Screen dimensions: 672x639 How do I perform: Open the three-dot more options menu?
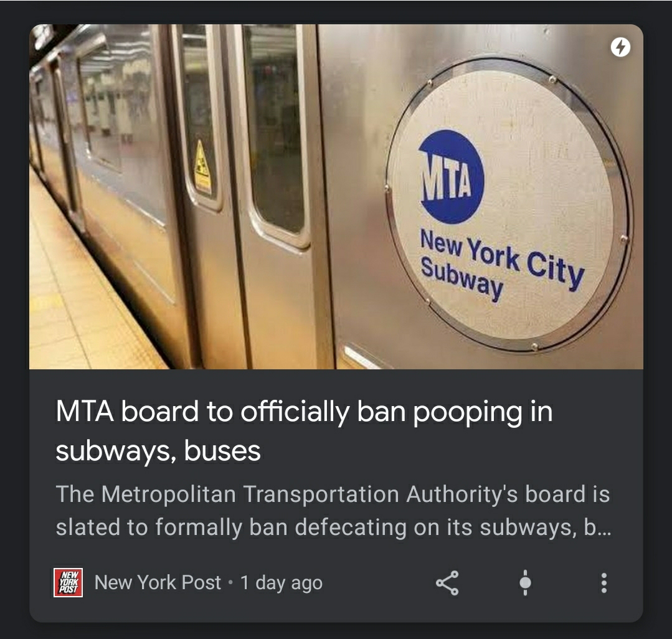click(603, 583)
